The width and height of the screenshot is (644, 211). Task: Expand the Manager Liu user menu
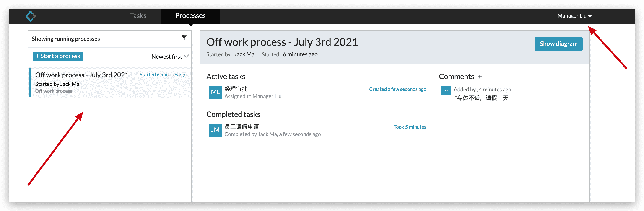pos(574,16)
